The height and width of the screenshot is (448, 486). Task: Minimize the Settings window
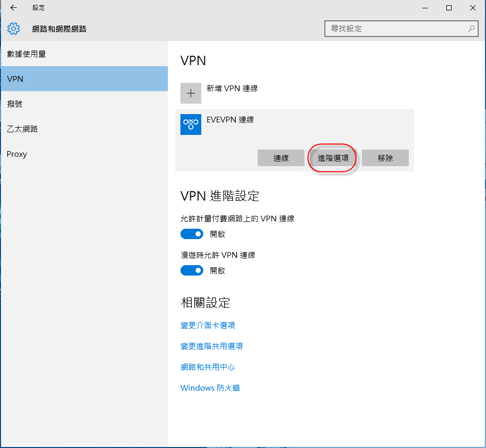[424, 8]
